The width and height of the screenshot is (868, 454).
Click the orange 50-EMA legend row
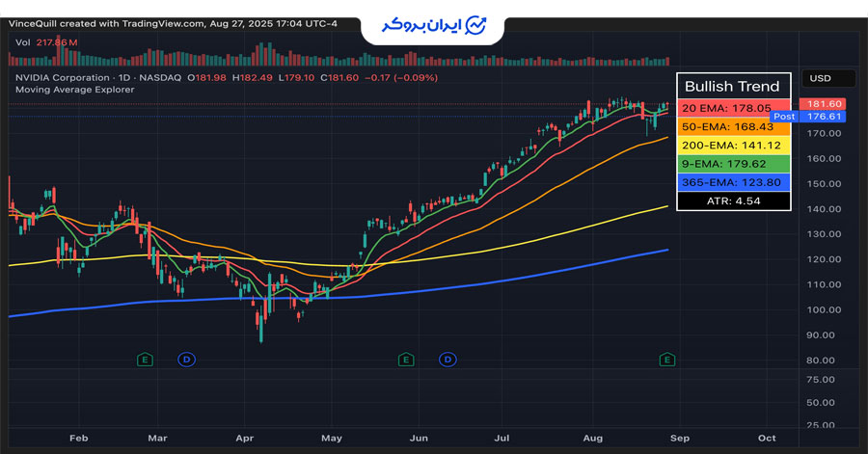point(733,127)
